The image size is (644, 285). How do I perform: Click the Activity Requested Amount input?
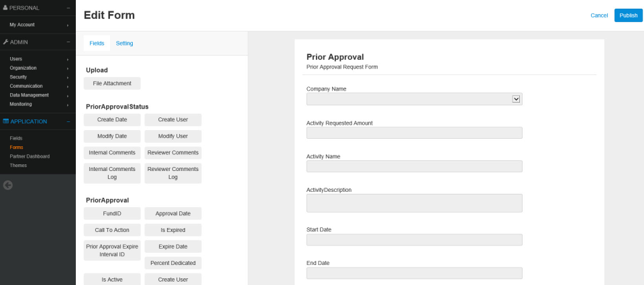tap(414, 133)
